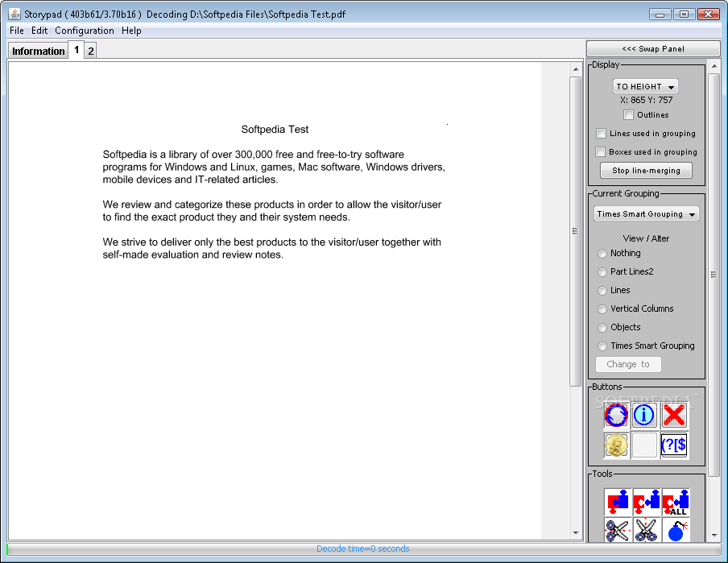Open the TO HEIGHT display dropdown
This screenshot has width=728, height=563.
click(645, 86)
